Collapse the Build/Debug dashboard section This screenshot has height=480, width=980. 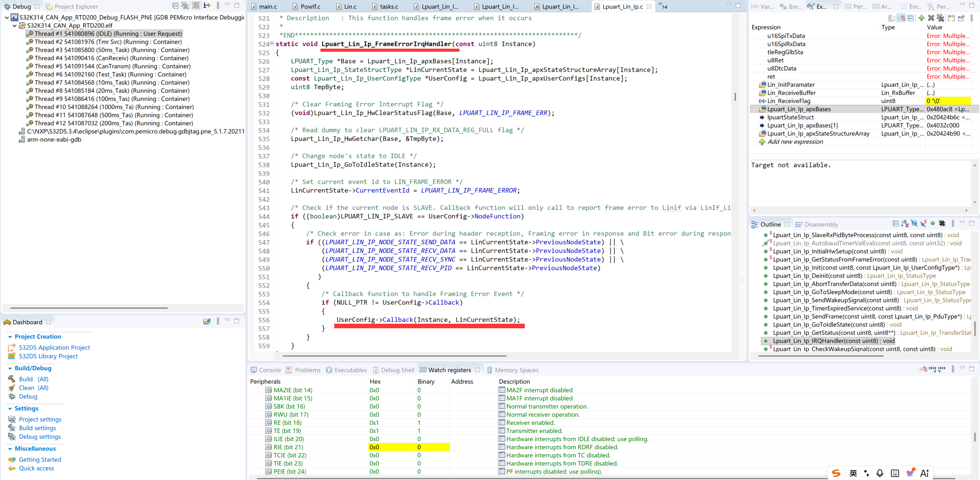10,369
